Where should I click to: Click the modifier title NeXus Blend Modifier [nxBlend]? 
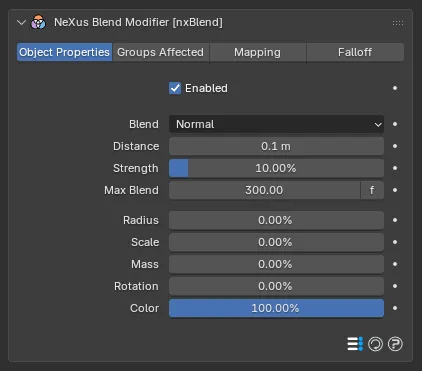tap(138, 22)
